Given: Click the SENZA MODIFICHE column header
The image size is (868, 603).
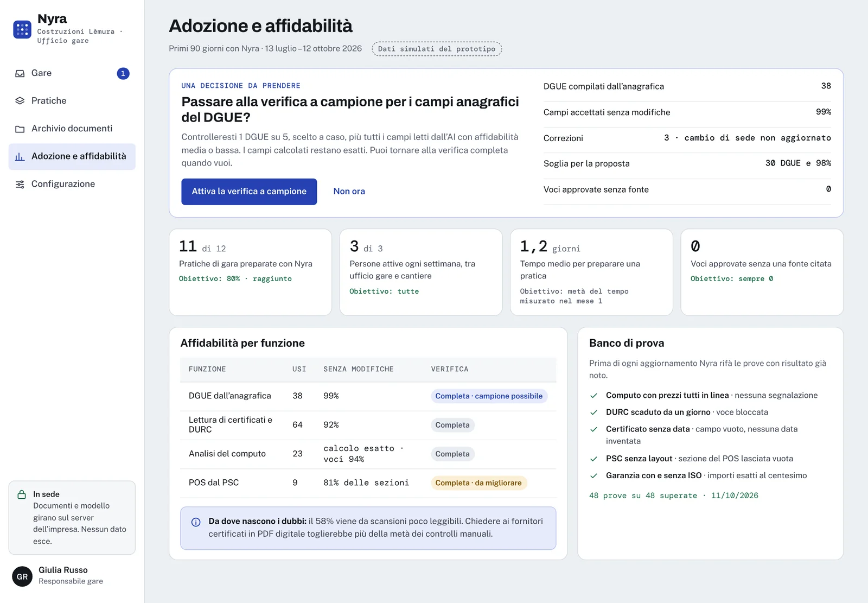Looking at the screenshot, I should pyautogui.click(x=359, y=369).
